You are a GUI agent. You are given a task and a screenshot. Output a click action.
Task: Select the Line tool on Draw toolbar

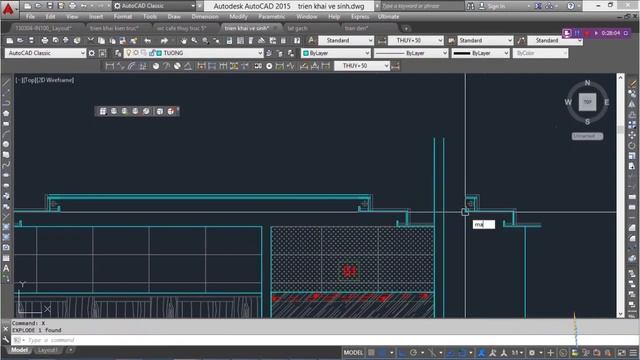[x=6, y=83]
